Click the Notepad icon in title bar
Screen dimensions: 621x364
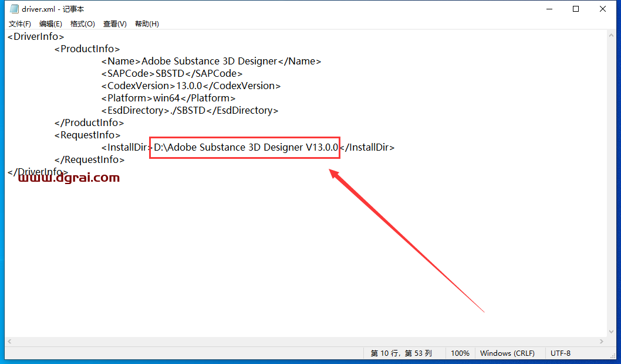14,9
